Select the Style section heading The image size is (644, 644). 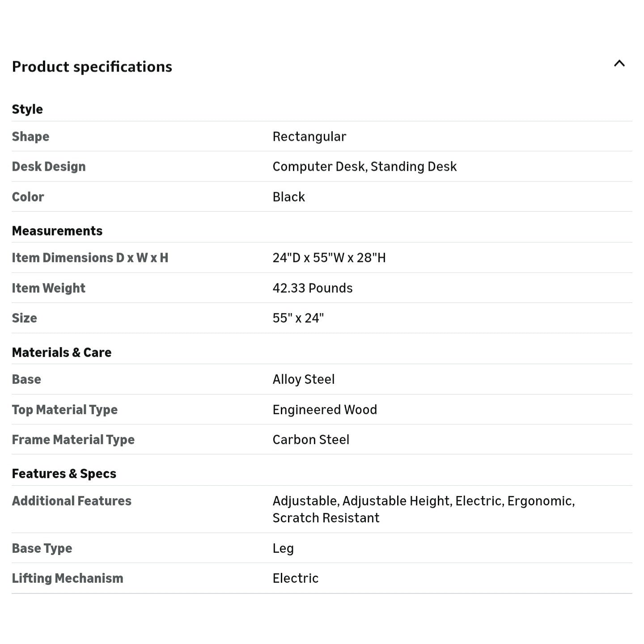click(27, 109)
